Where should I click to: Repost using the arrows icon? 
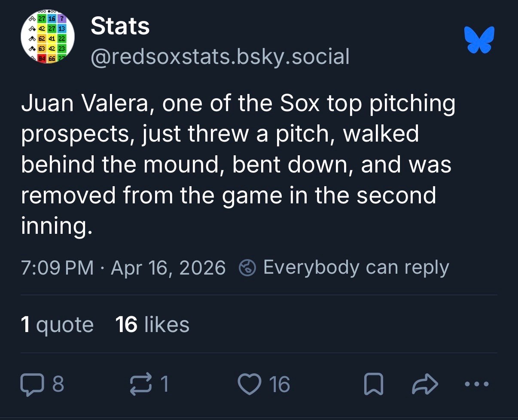point(143,384)
